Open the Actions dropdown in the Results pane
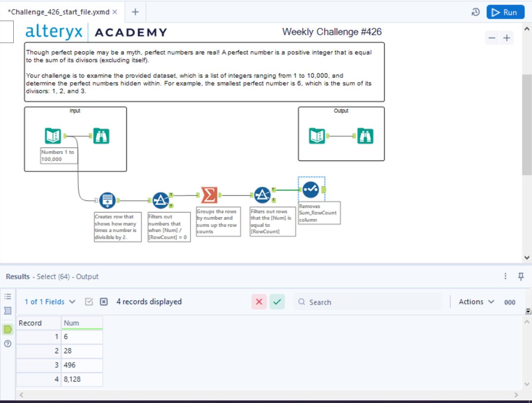The width and height of the screenshot is (532, 403). pos(474,301)
